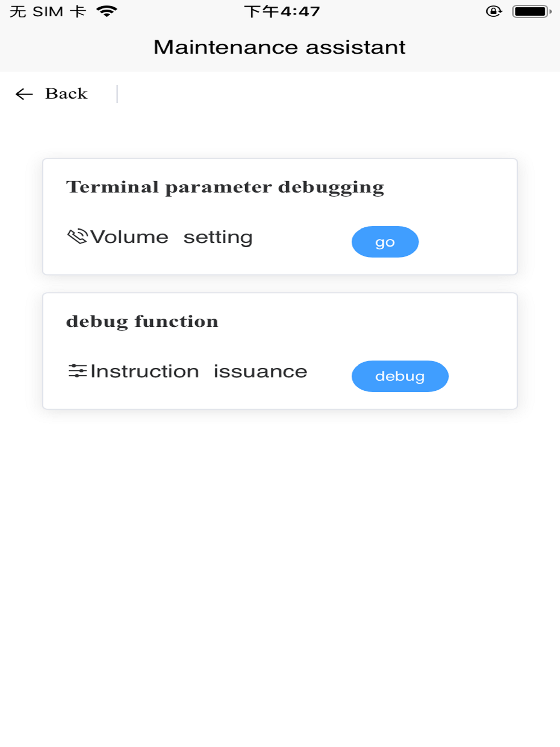This screenshot has width=560, height=747.
Task: Click the Maintenance assistant title
Action: point(279,47)
